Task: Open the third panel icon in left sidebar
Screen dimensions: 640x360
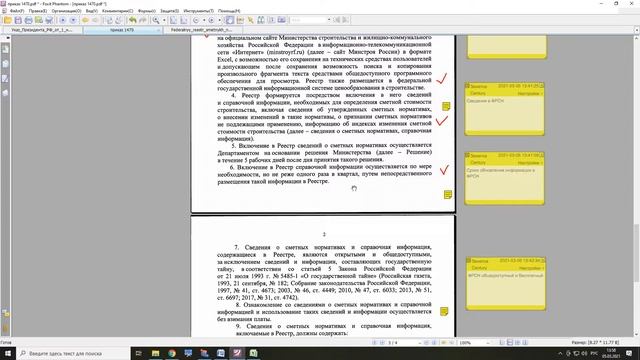Action: click(x=5, y=78)
